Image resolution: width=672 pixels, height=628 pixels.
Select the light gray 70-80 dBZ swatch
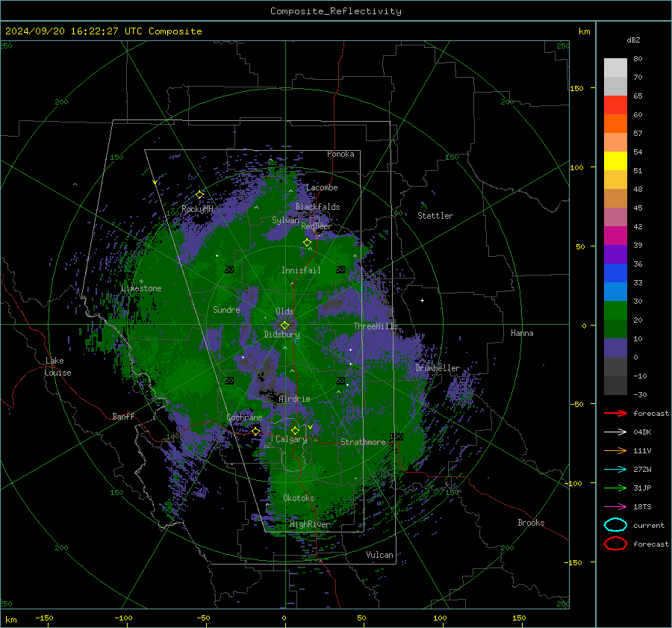(x=615, y=68)
